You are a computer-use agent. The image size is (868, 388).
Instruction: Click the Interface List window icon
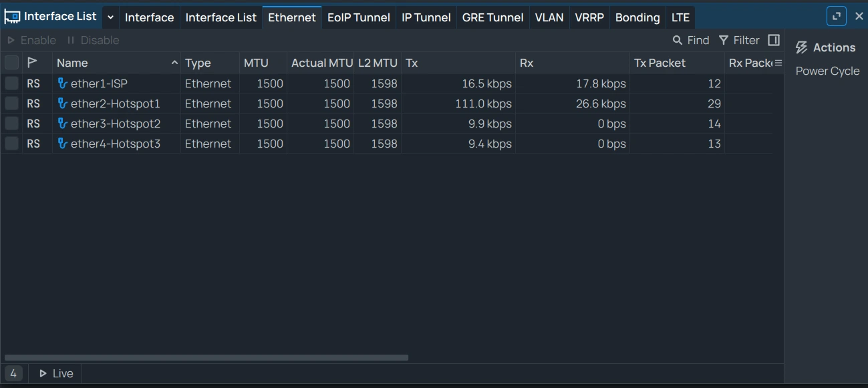tap(12, 17)
